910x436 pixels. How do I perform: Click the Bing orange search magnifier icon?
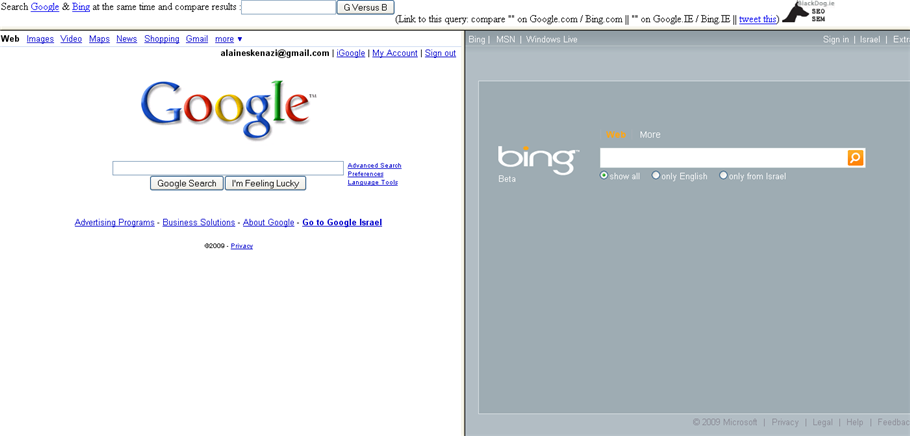tap(855, 158)
